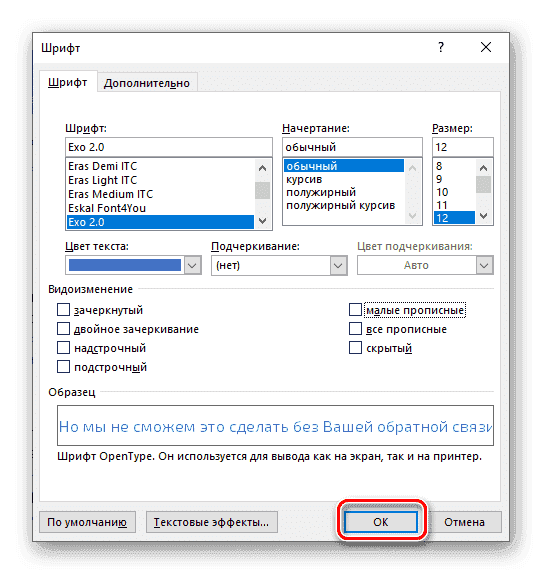Image resolution: width=542 pixels, height=574 pixels.
Task: Click the Образец preview text box
Action: click(275, 425)
